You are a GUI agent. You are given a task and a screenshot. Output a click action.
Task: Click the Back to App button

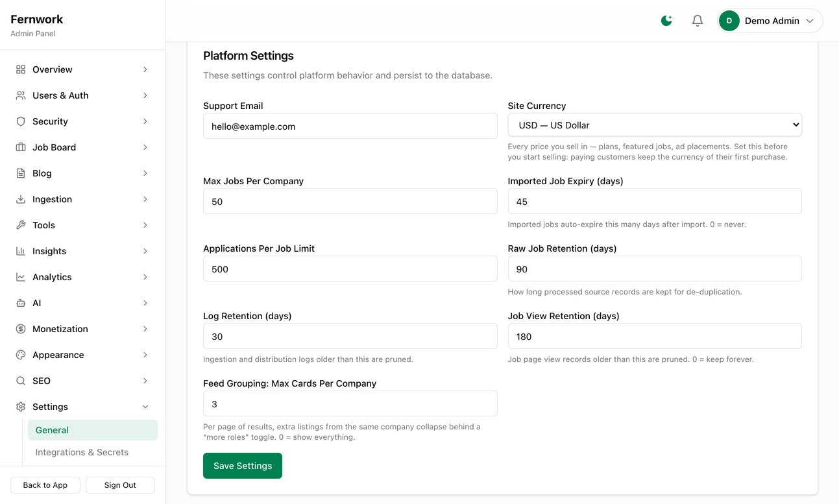[x=45, y=485]
